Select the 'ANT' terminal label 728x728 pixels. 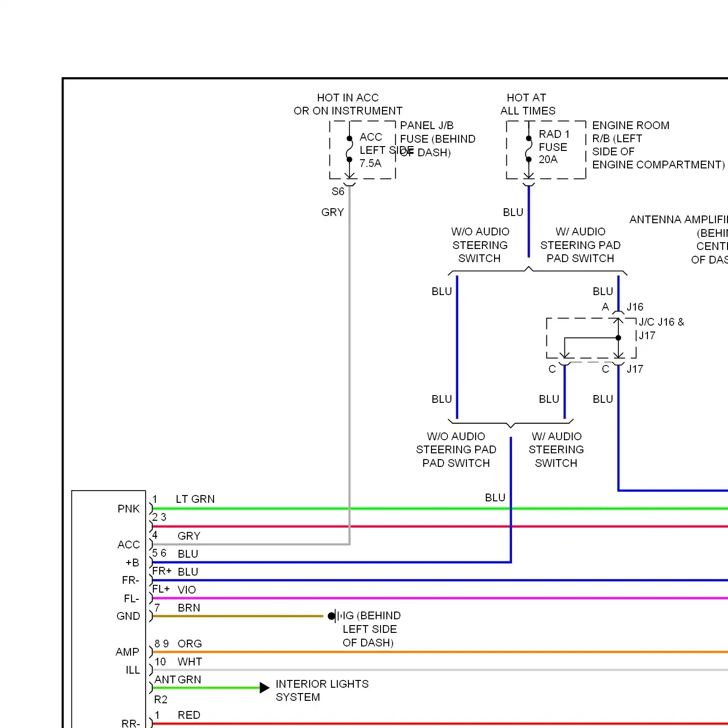[x=165, y=680]
